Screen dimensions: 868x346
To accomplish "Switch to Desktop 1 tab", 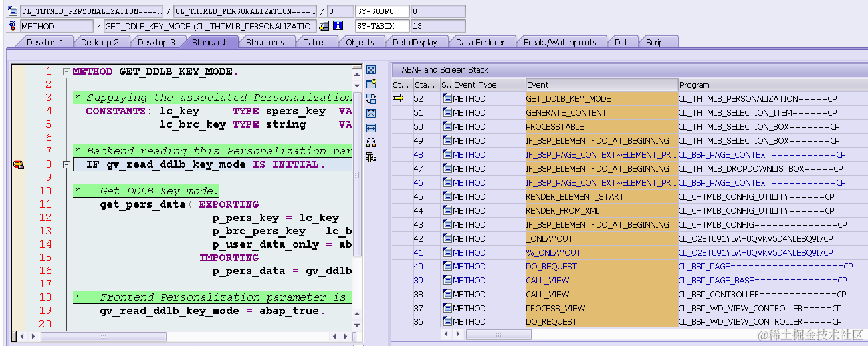I will (45, 42).
